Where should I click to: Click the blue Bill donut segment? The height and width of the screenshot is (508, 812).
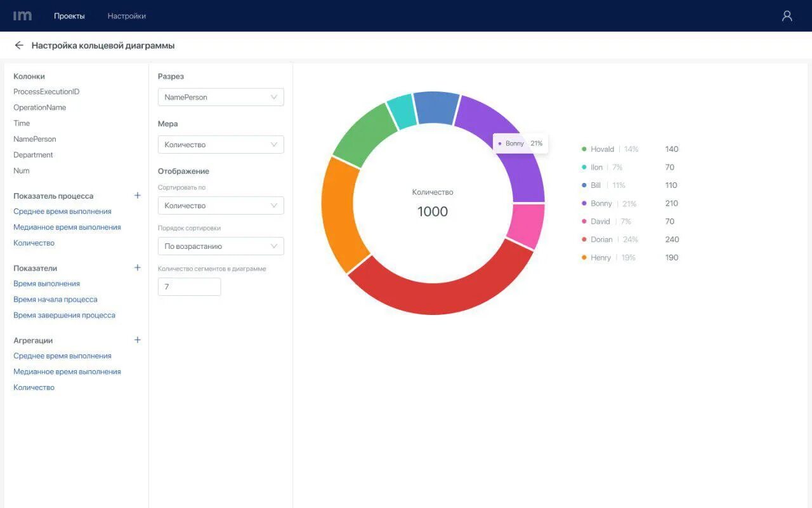(436, 107)
